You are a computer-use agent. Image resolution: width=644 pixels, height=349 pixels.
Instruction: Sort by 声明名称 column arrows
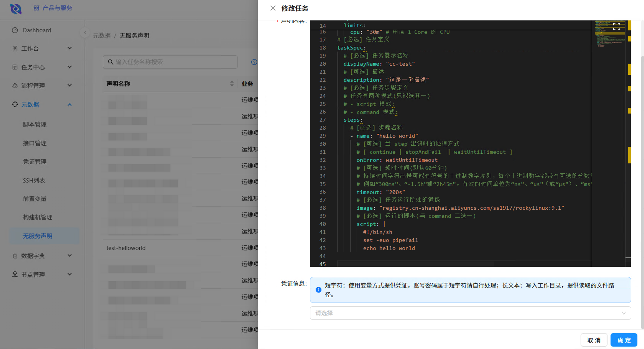coord(232,83)
